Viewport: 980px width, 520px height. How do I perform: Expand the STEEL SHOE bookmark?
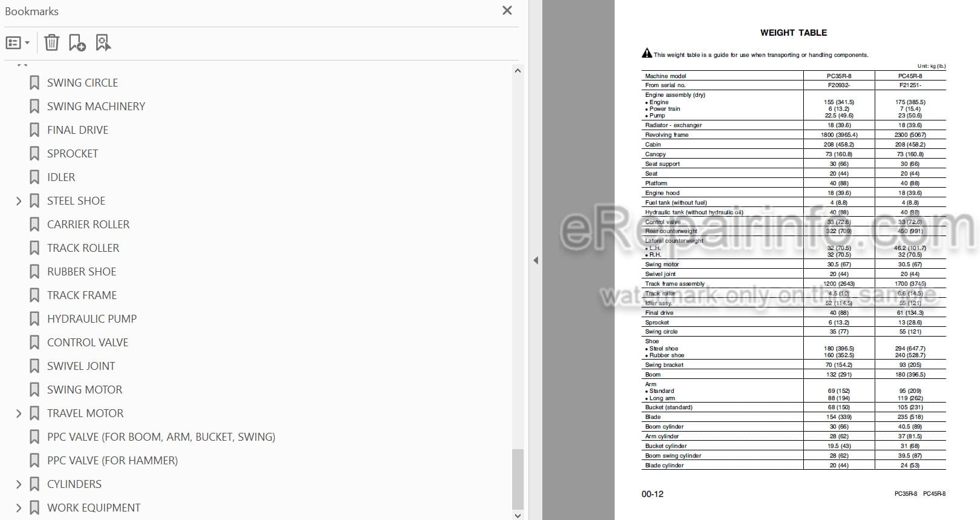(18, 201)
